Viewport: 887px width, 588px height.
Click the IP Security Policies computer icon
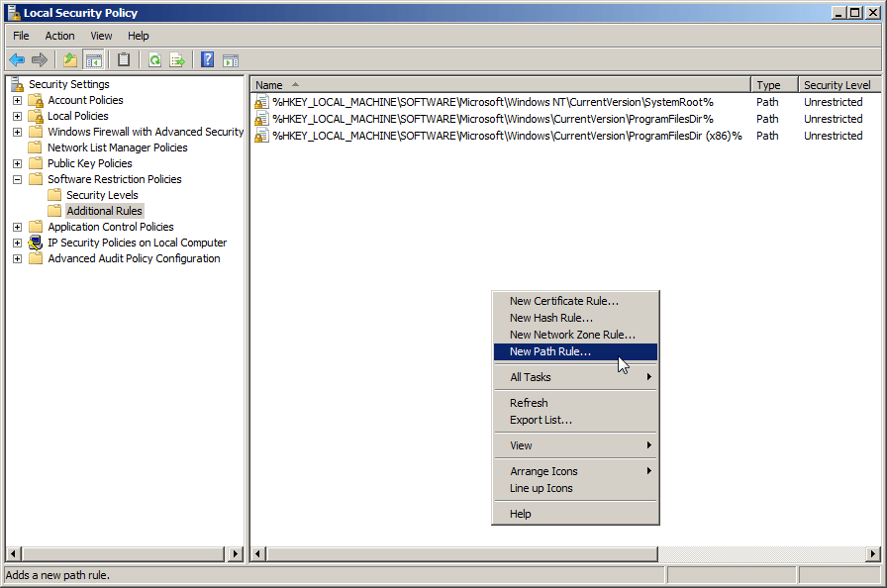click(36, 243)
